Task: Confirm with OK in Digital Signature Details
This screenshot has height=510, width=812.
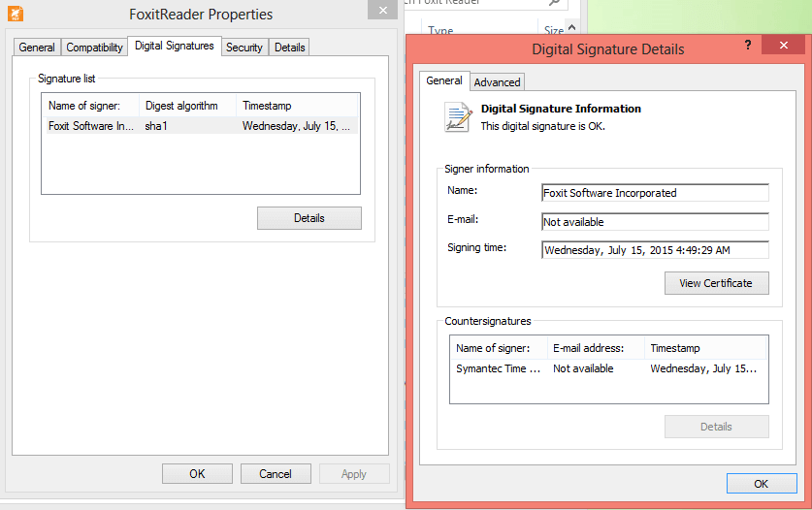Action: pyautogui.click(x=761, y=484)
